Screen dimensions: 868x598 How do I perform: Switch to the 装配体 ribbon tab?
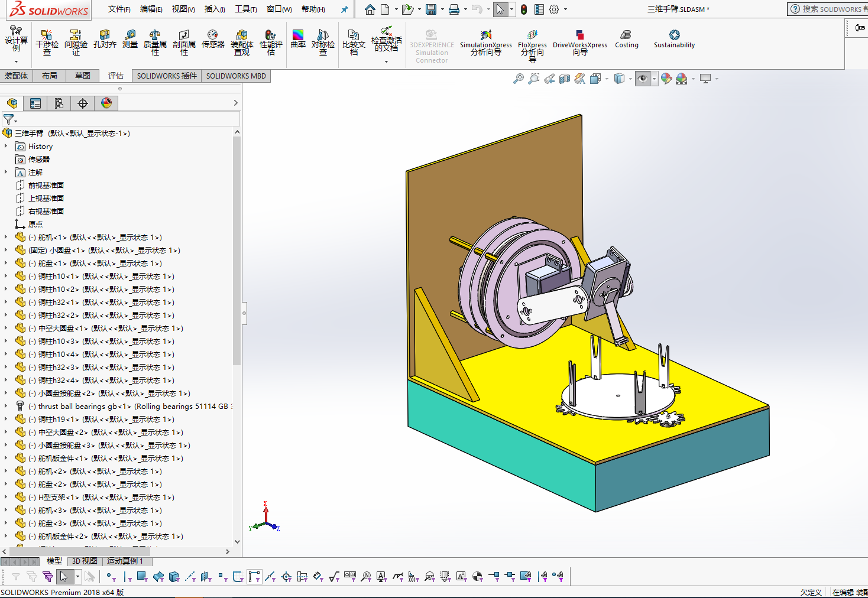coord(16,76)
